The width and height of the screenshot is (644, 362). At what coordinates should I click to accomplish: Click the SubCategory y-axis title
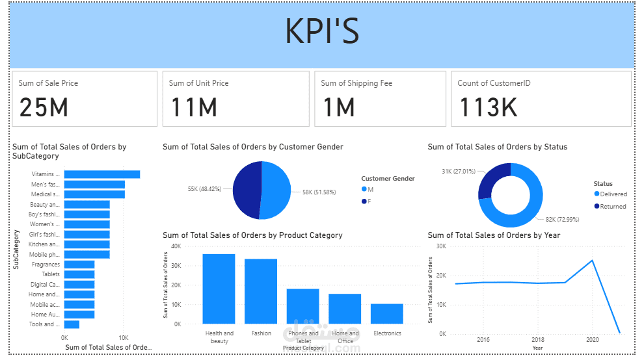pos(16,250)
